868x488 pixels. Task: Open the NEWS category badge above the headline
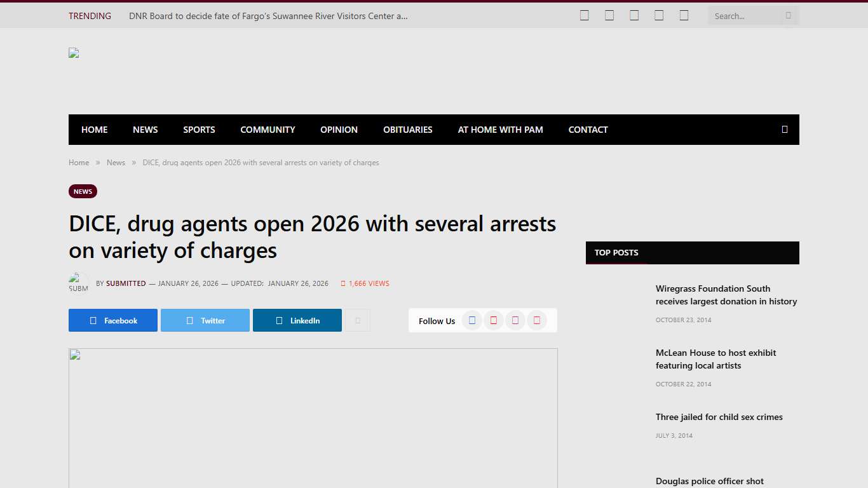pos(83,191)
